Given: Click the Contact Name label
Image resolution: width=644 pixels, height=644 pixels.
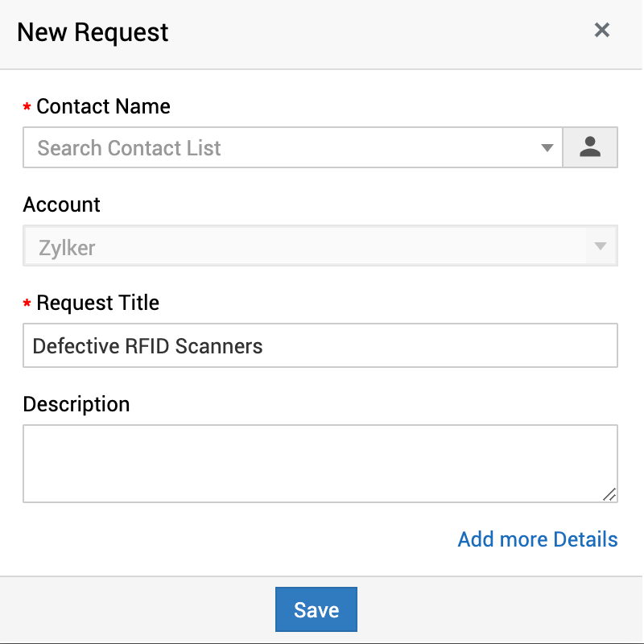Looking at the screenshot, I should tap(103, 106).
